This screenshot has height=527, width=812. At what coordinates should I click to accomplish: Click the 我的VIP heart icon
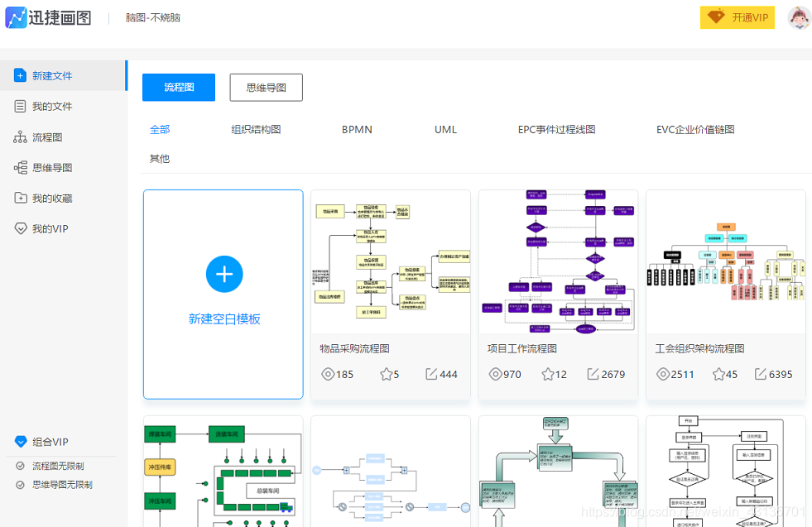pyautogui.click(x=20, y=228)
